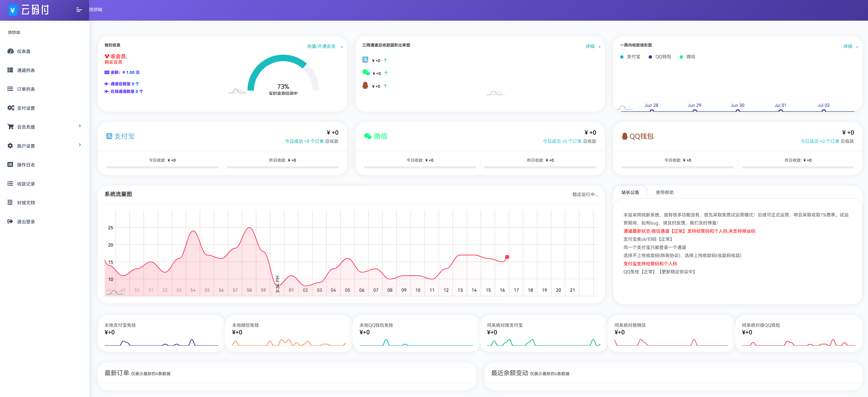
Task: Click the 本地支付宝免挂 sparkline card
Action: (161, 333)
